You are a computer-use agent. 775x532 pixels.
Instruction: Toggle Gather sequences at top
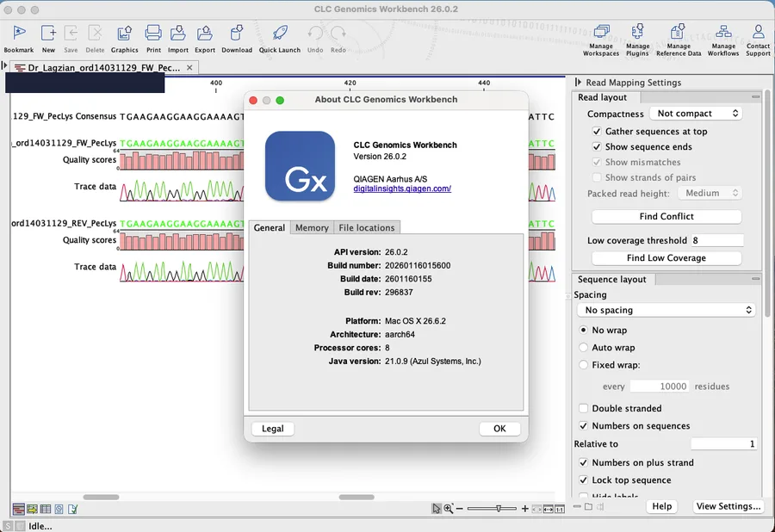[x=597, y=132]
